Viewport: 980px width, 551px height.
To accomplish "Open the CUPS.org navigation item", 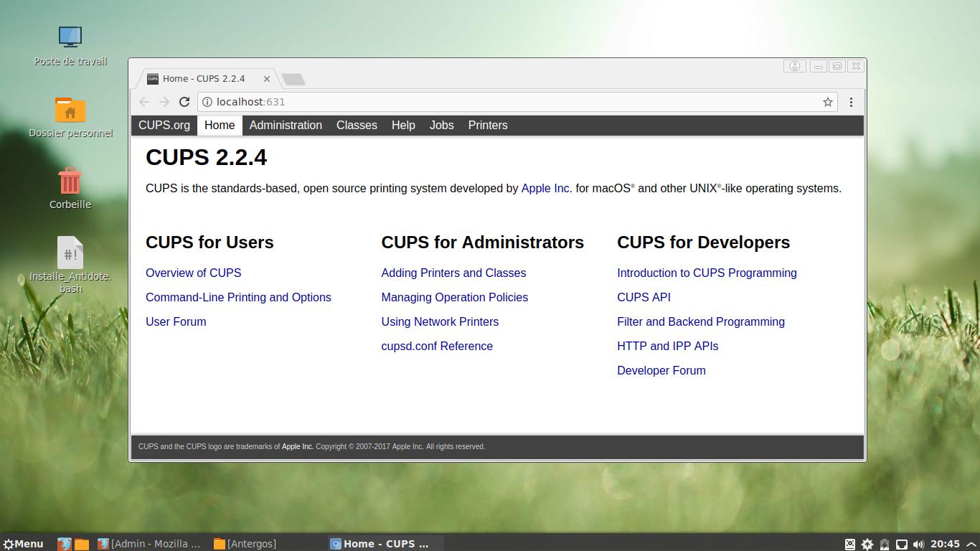I will pos(164,125).
